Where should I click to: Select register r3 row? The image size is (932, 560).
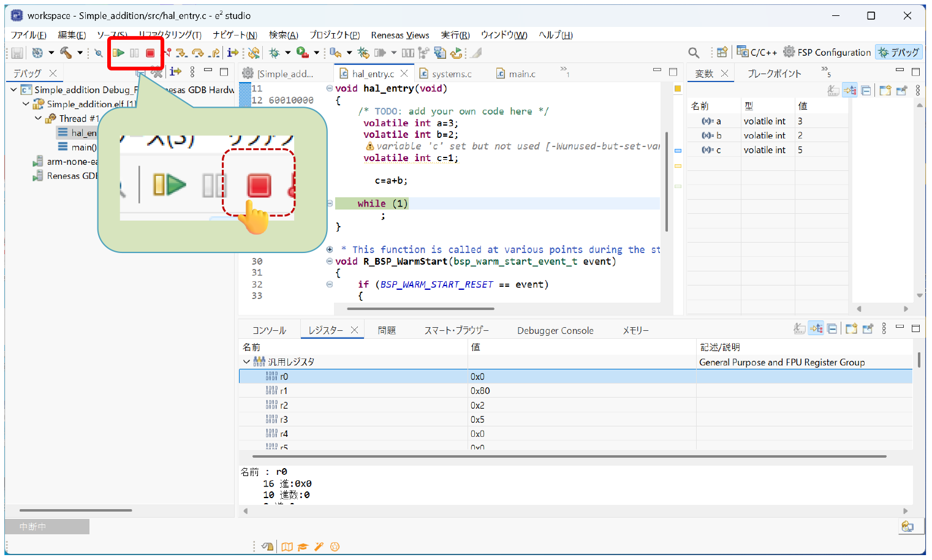(x=575, y=420)
